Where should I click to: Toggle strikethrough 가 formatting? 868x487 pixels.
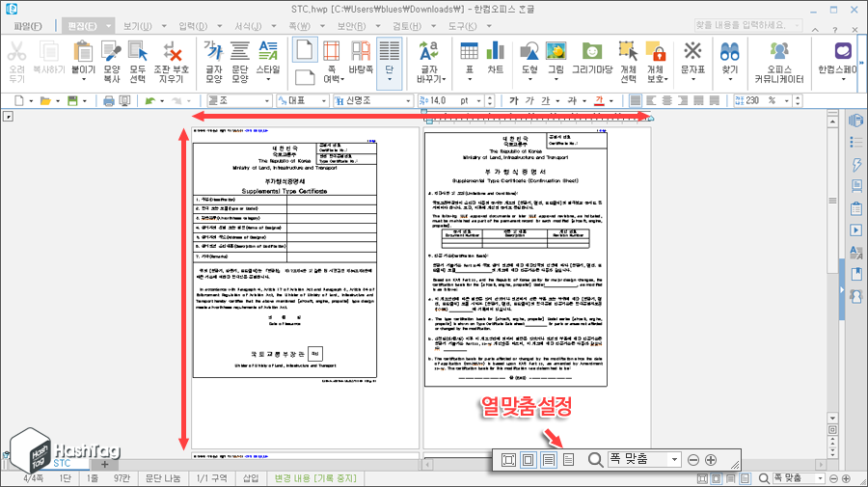[x=572, y=100]
